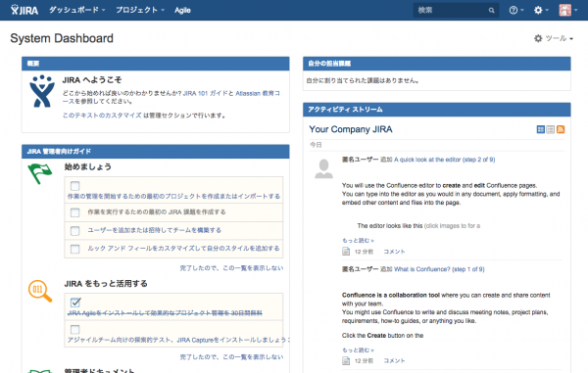Image resolution: width=588 pixels, height=373 pixels.
Task: Open the ダッシュボード dropdown menu
Action: (x=76, y=10)
